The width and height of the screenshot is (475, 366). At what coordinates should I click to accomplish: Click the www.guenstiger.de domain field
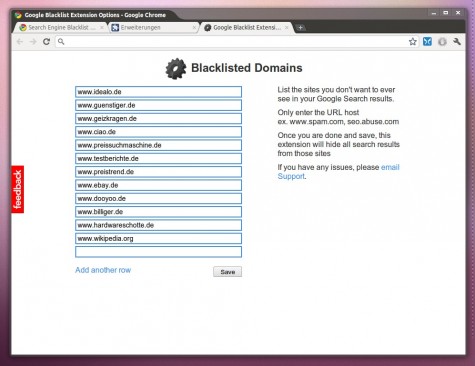158,105
